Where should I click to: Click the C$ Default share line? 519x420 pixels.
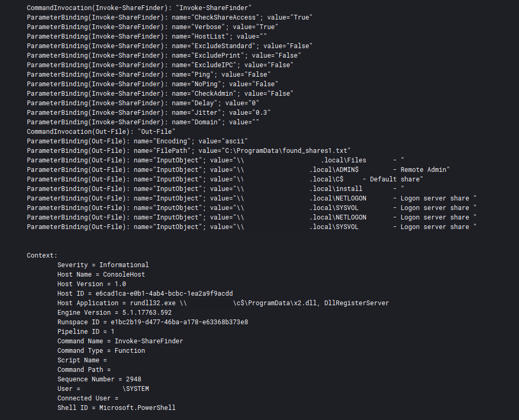pos(225,179)
